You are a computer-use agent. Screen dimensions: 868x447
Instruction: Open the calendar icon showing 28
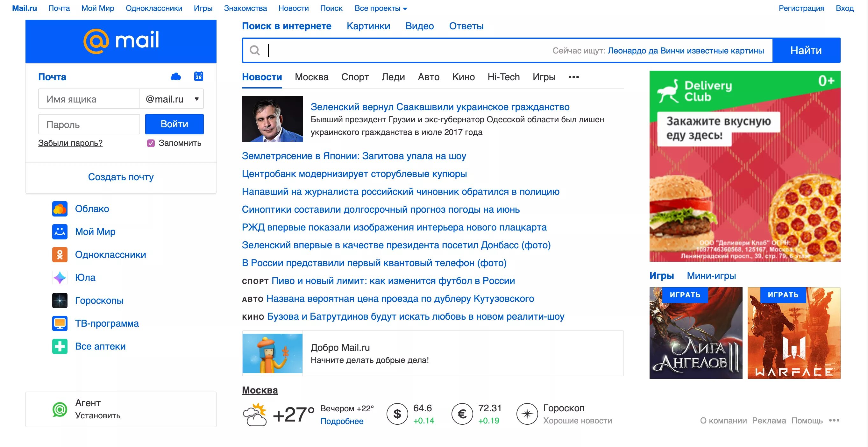(x=198, y=76)
